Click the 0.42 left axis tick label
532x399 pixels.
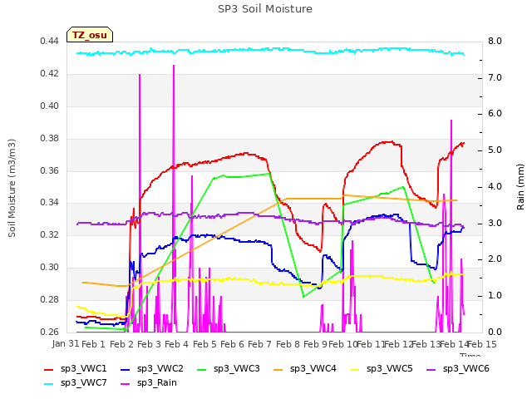[x=50, y=74]
